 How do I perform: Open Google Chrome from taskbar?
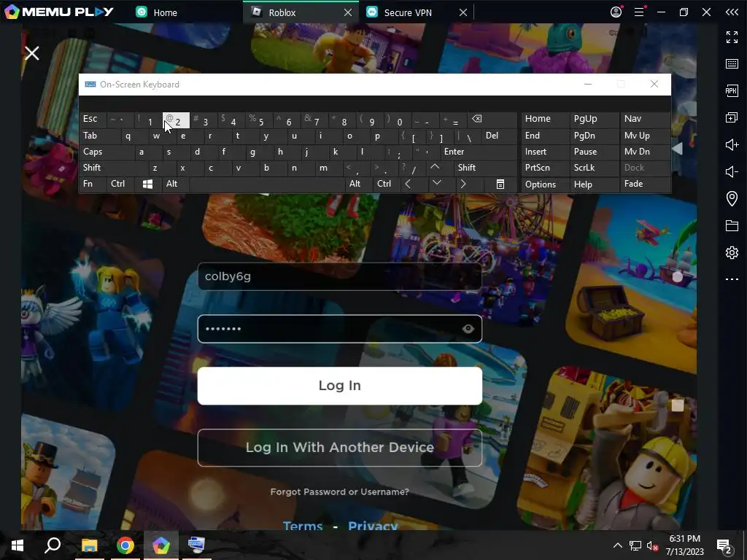click(x=125, y=545)
